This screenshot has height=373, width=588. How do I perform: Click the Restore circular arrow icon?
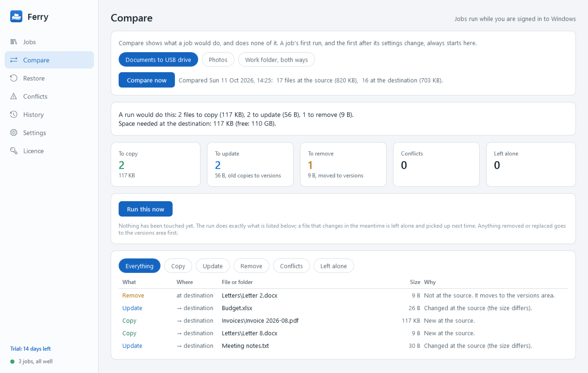(x=14, y=78)
